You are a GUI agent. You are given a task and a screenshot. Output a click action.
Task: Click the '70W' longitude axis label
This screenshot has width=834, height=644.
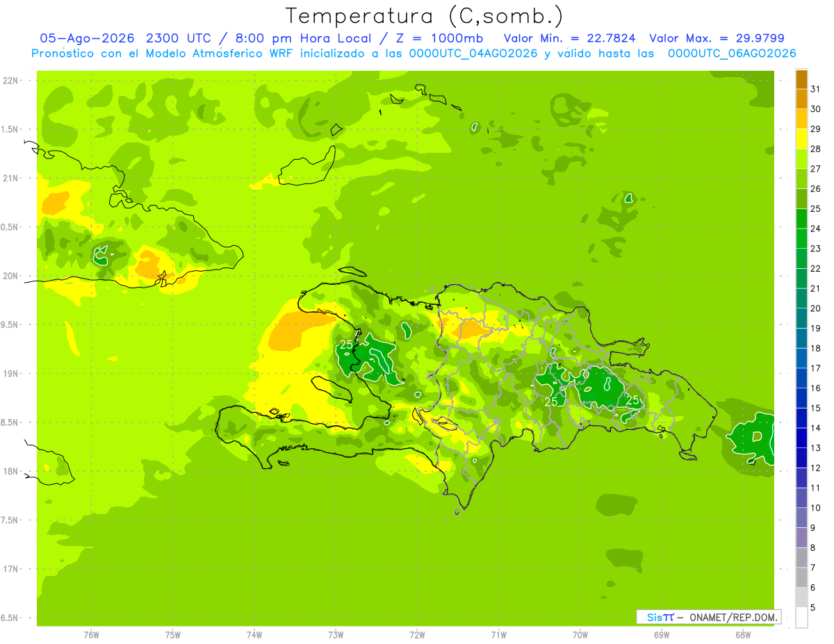[580, 635]
